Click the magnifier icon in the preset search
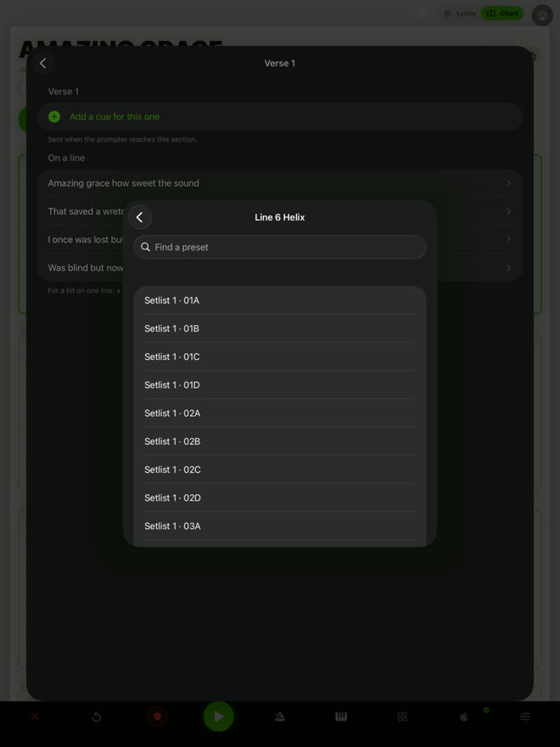Screen dimensions: 560x747 click(146, 247)
